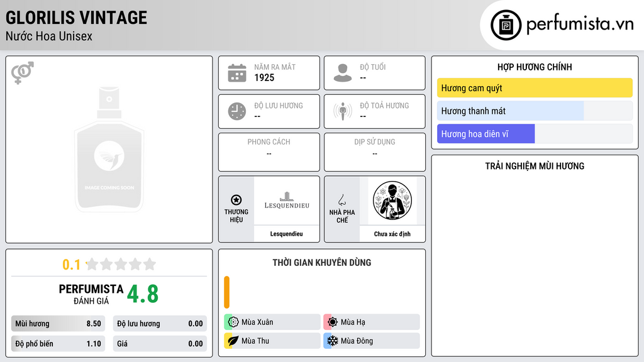Select the Hương thanh mát accord bar
The height and width of the screenshot is (362, 644).
point(535,111)
